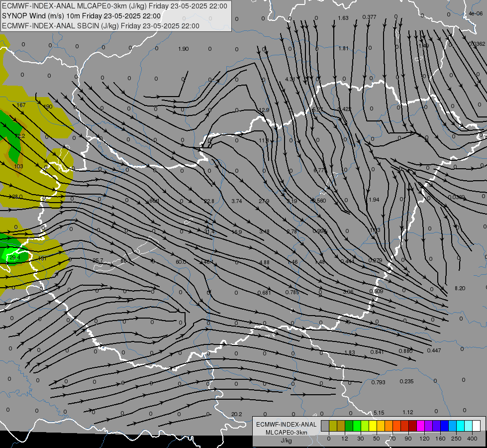Image resolution: width=487 pixels, height=448 pixels.
Task: Click the map value 167
Action: coord(21,105)
